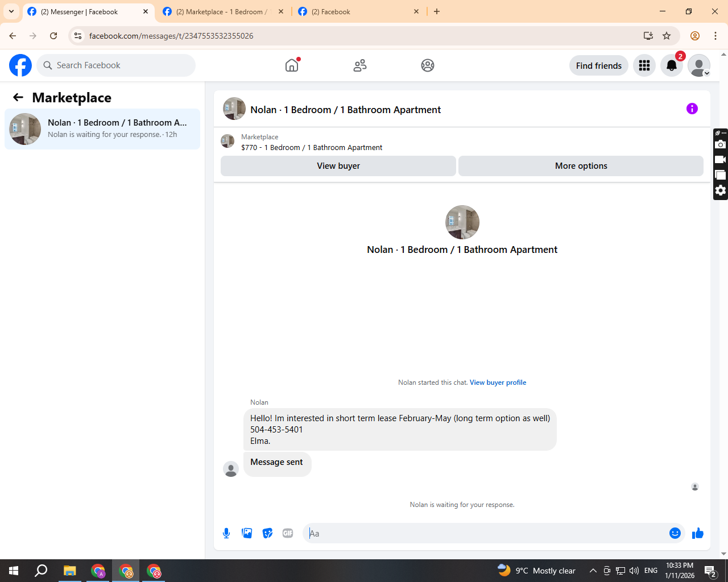The width and height of the screenshot is (728, 582).
Task: Open the Windows Start menu
Action: tap(14, 571)
